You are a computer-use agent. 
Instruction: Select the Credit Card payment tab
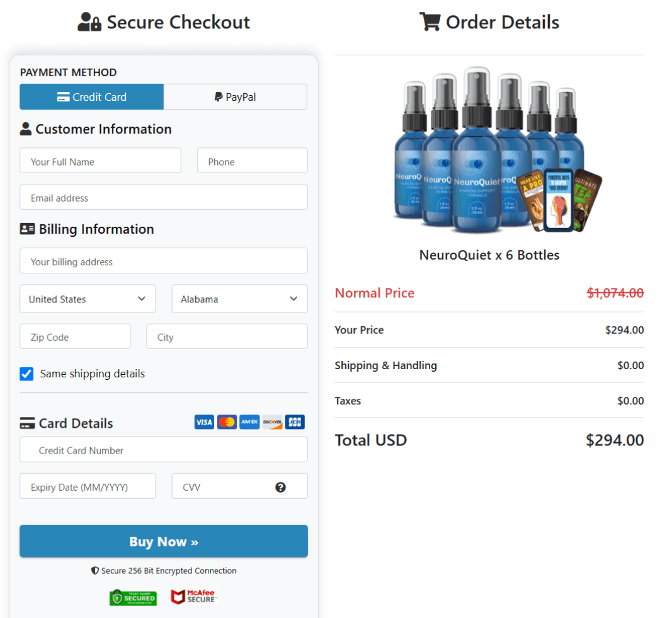pos(92,97)
